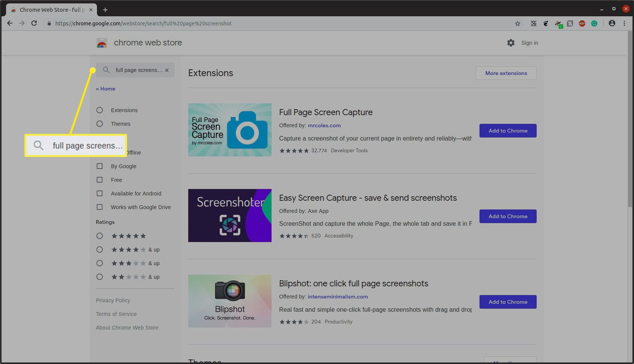Switch to the Chrome Web Store tab

[51, 9]
